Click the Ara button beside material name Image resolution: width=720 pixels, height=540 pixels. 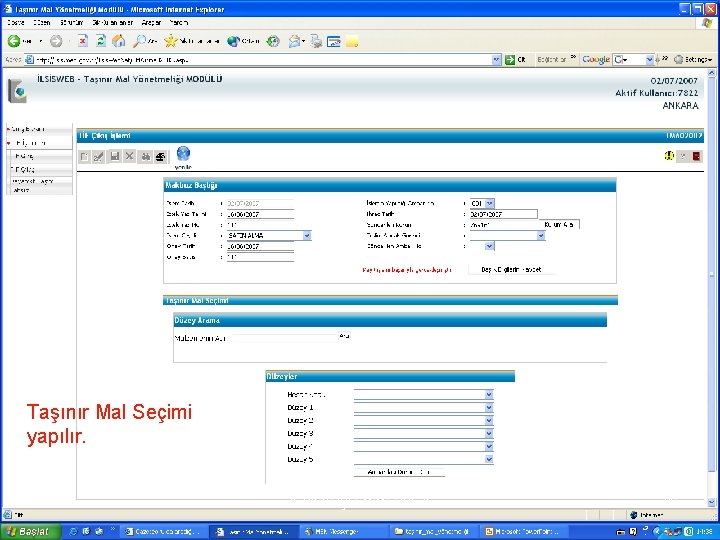click(344, 337)
